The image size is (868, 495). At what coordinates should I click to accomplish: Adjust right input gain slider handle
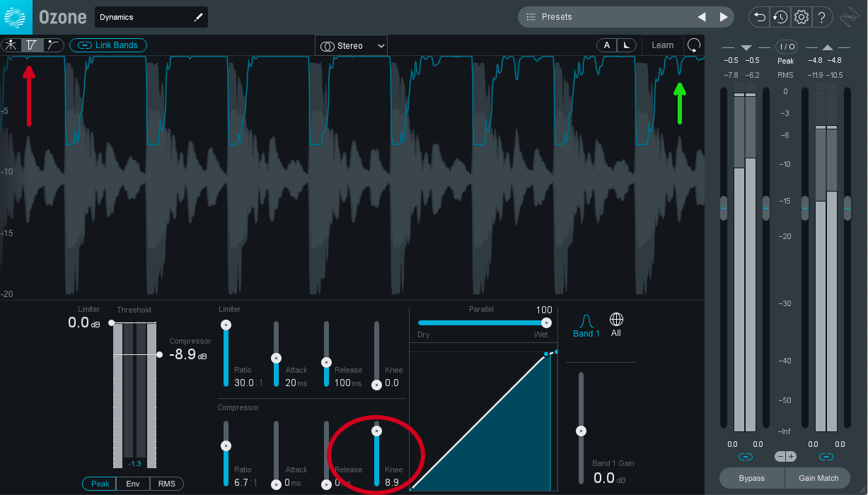(766, 209)
